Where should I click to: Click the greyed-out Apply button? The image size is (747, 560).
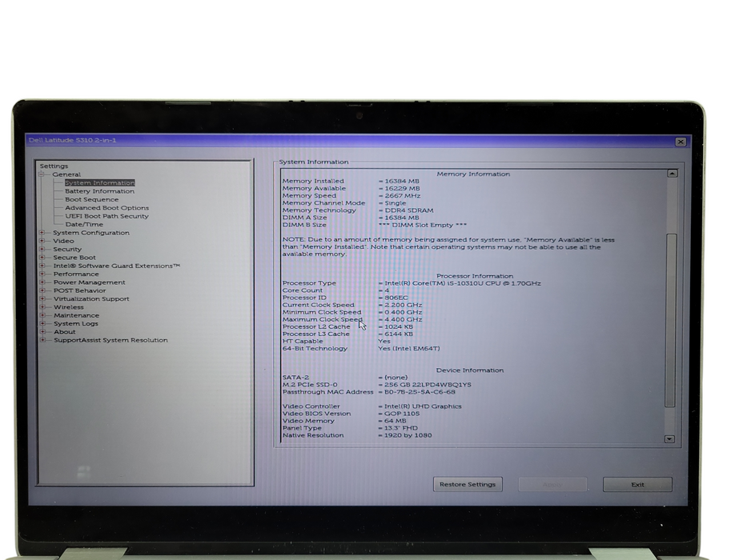tap(552, 484)
